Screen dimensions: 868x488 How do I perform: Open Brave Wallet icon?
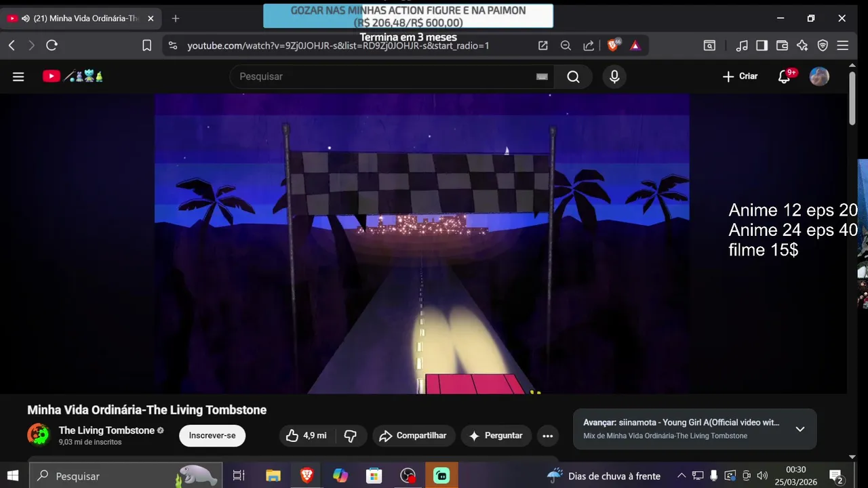pos(782,45)
